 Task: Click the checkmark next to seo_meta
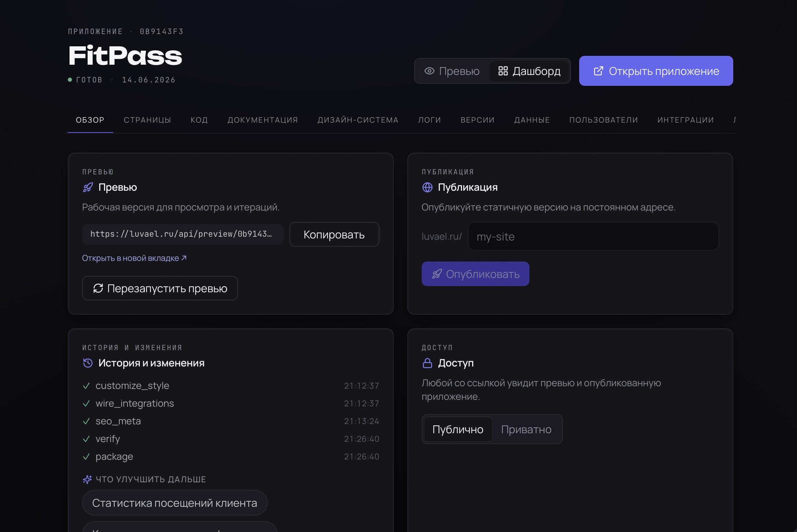86,421
